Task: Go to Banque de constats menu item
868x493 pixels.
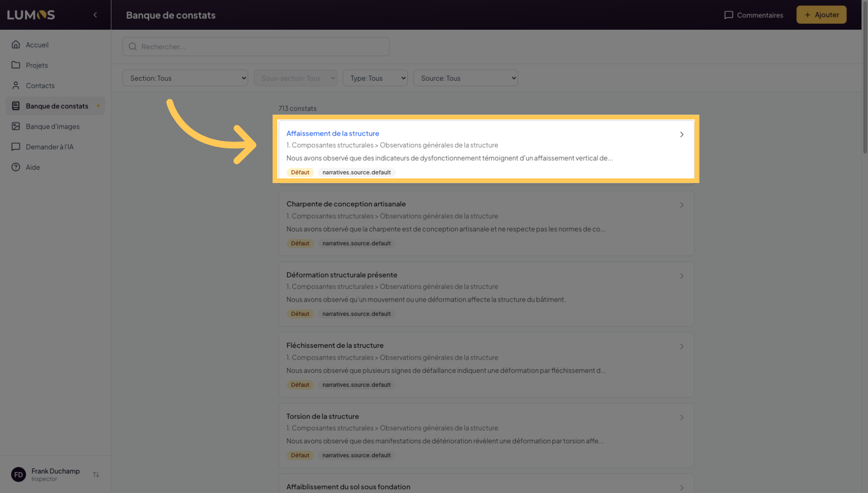Action: pyautogui.click(x=57, y=106)
